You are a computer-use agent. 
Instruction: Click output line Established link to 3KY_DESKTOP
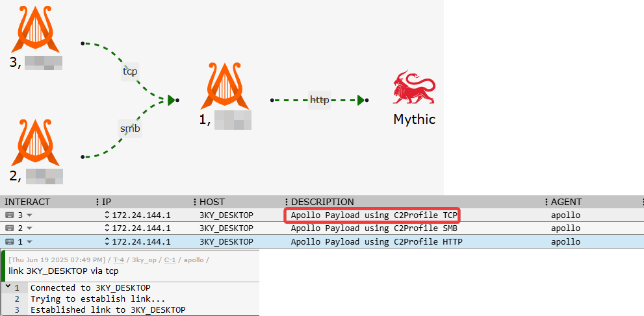[108, 310]
